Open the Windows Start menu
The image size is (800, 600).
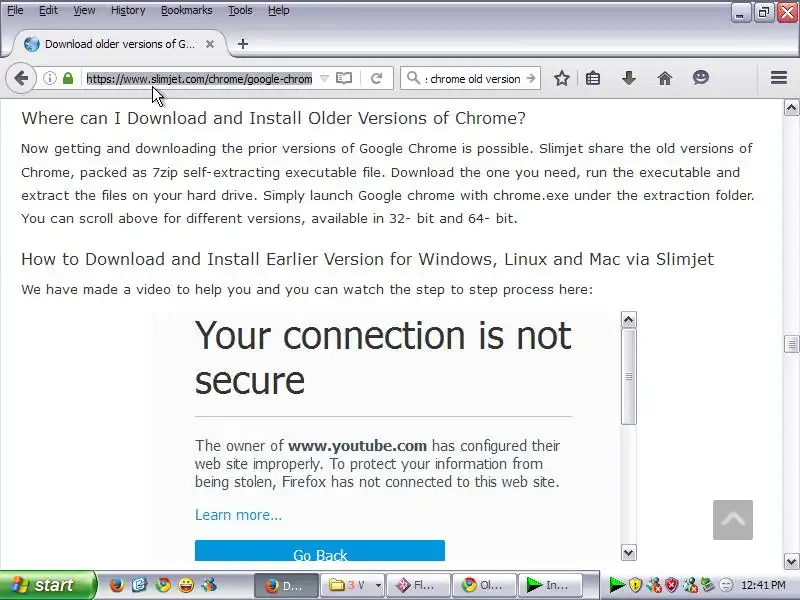pos(48,585)
